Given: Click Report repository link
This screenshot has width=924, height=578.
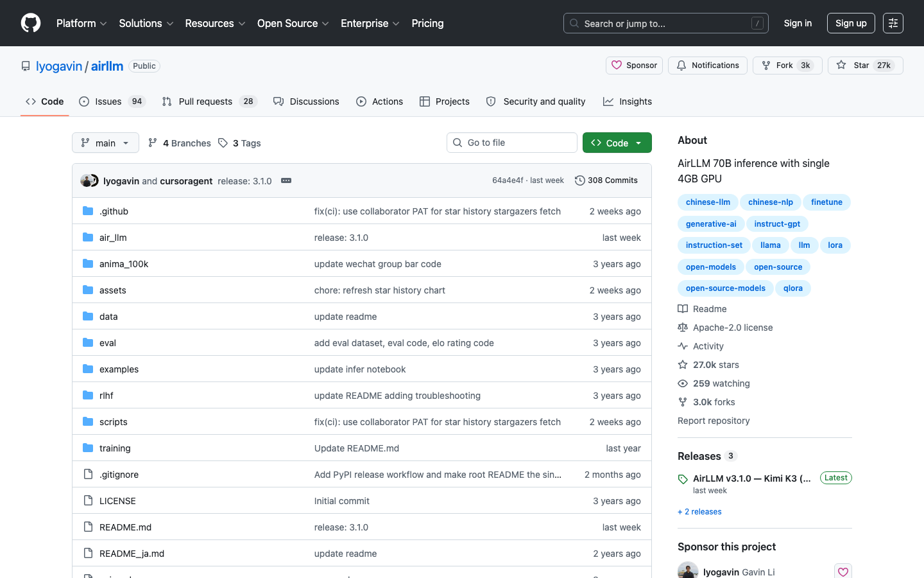Looking at the screenshot, I should tap(714, 421).
